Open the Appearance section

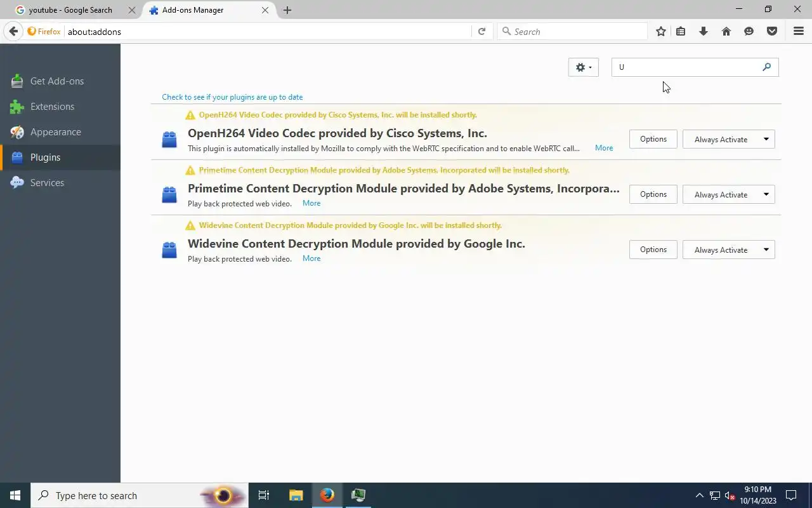click(x=60, y=132)
